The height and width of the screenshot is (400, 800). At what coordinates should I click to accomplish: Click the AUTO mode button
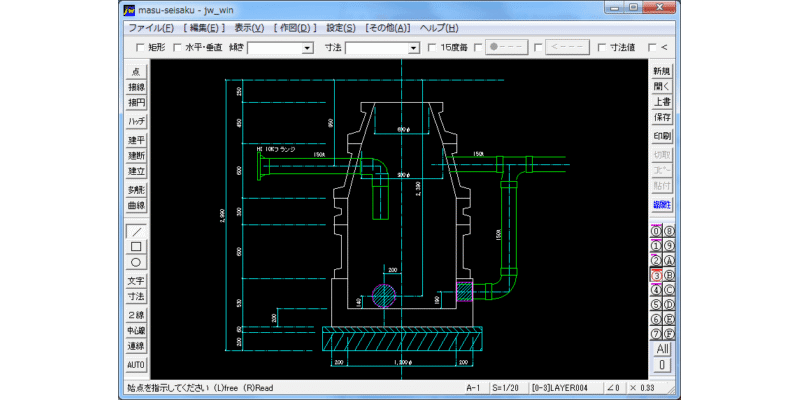click(136, 365)
